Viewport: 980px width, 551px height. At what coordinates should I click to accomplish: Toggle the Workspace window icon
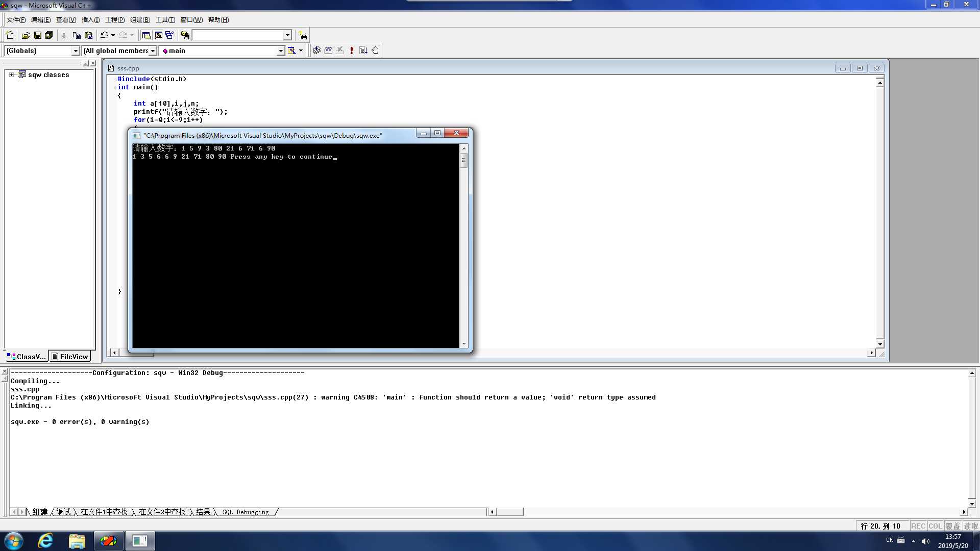146,35
